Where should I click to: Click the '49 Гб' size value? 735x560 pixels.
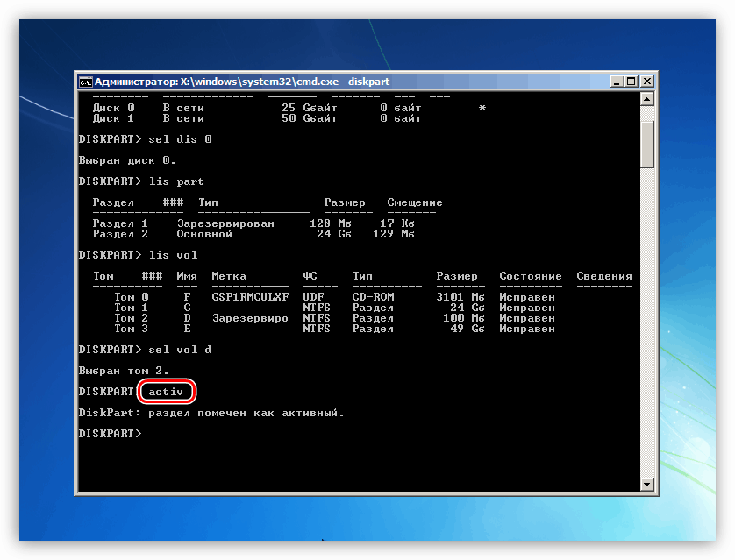(467, 329)
